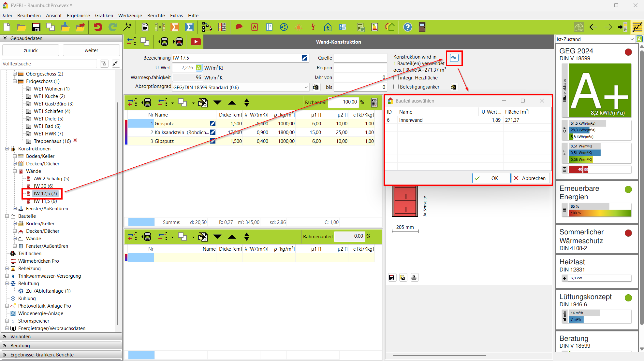Click the save floppy disk toolbar icon

[x=36, y=27]
